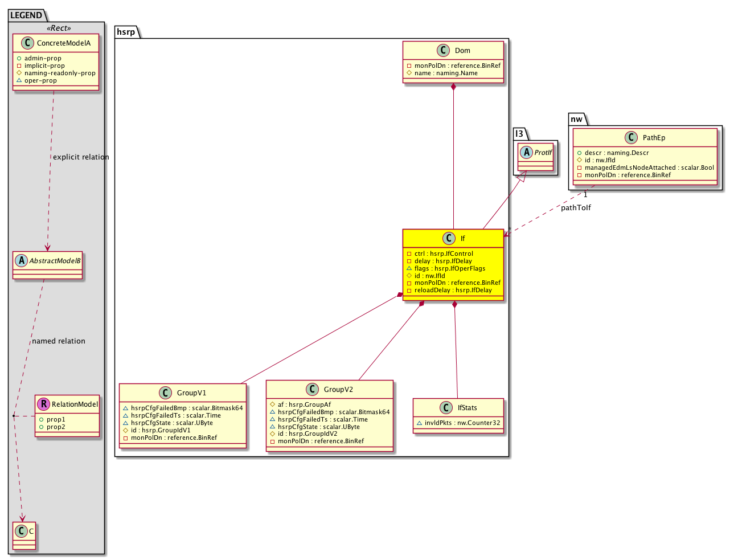Click the nw package tab
The image size is (734, 560).
coord(576,119)
